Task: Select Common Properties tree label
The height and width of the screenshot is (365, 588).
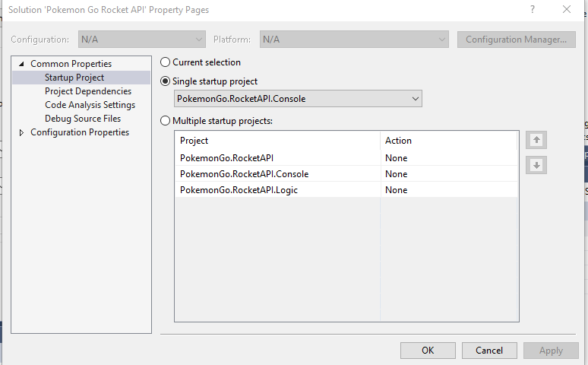Action: coord(71,64)
